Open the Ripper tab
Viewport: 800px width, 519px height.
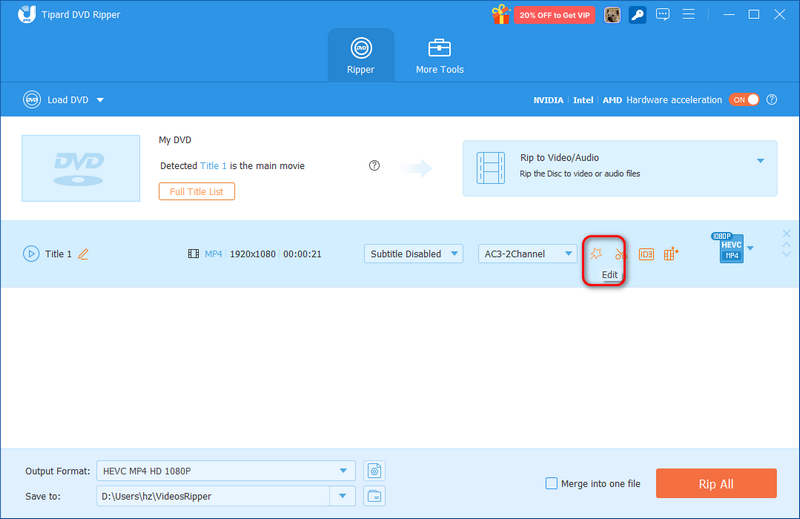361,56
